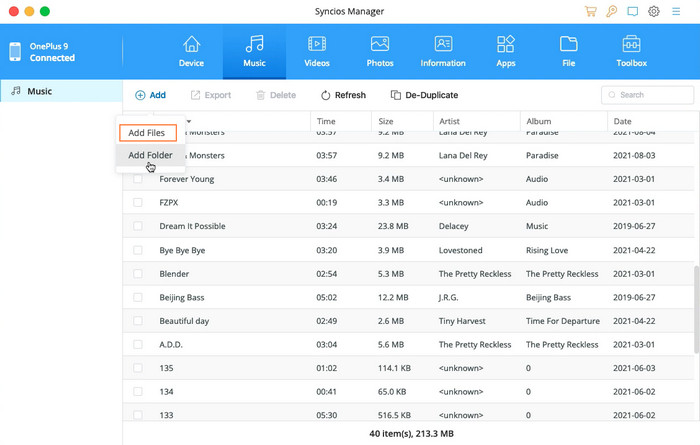Screen dimensions: 700x445
Task: Click the registration key icon
Action: (612, 11)
